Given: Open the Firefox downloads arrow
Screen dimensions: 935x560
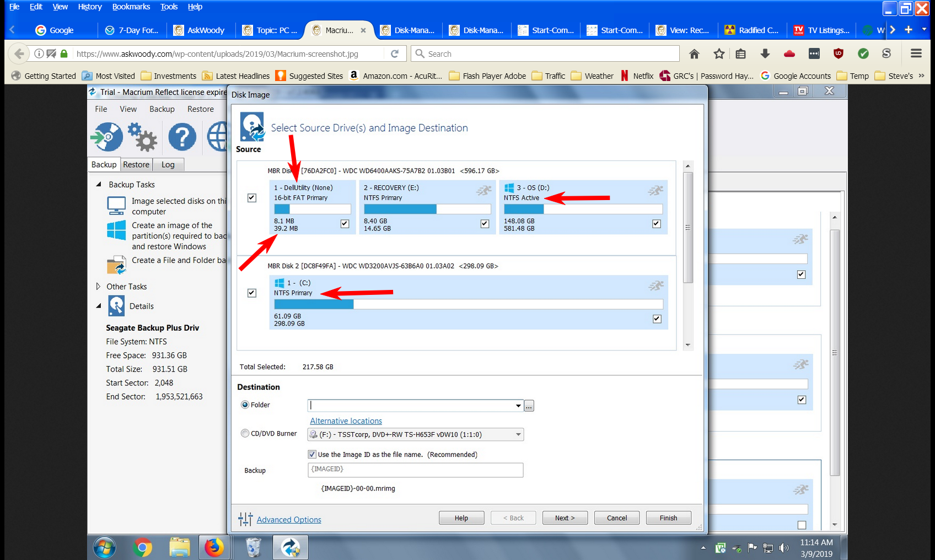Looking at the screenshot, I should 765,53.
